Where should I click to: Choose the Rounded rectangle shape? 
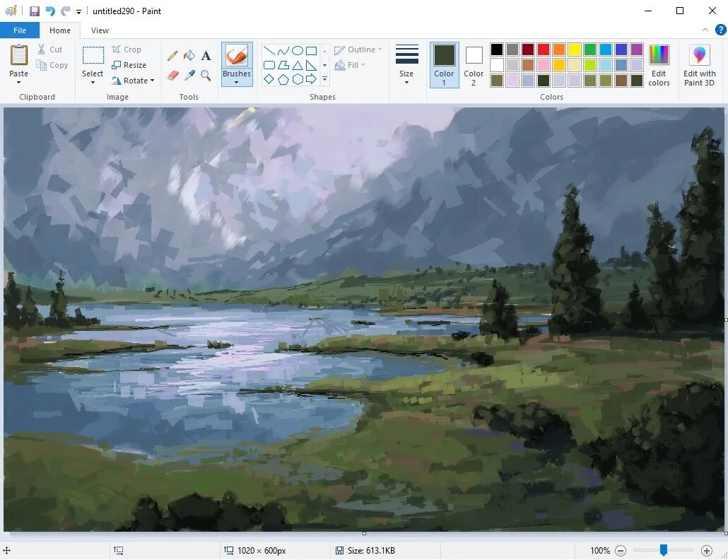click(x=269, y=65)
